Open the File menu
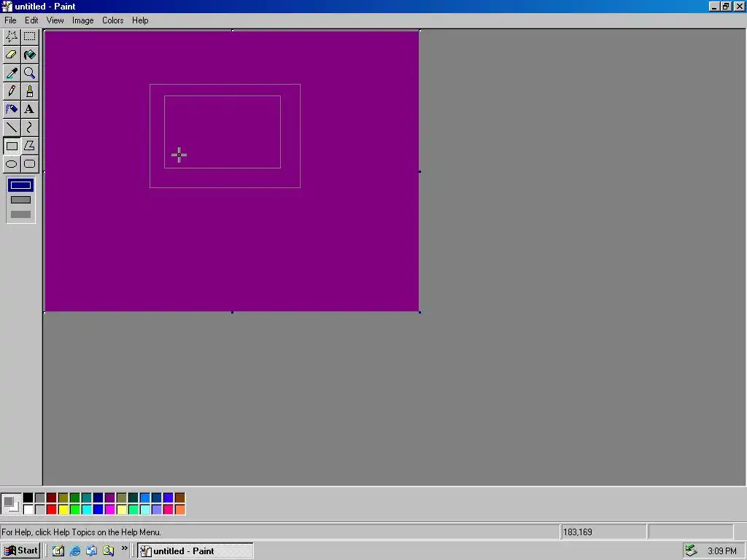The image size is (747, 560). coord(10,20)
